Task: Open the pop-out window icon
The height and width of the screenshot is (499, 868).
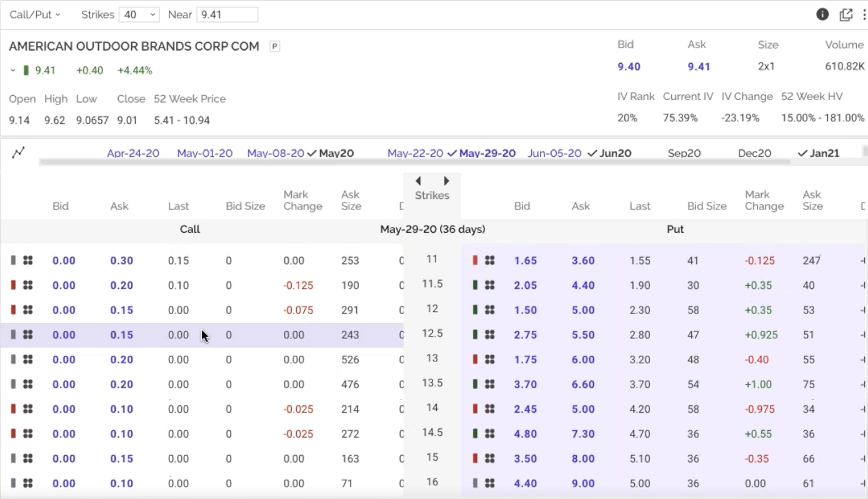Action: (x=846, y=14)
